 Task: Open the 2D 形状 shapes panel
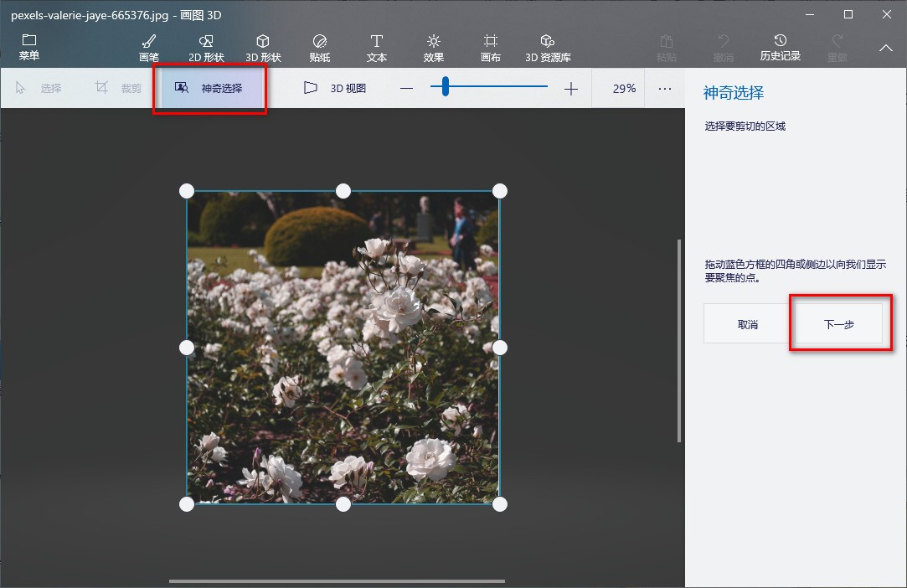[x=205, y=46]
